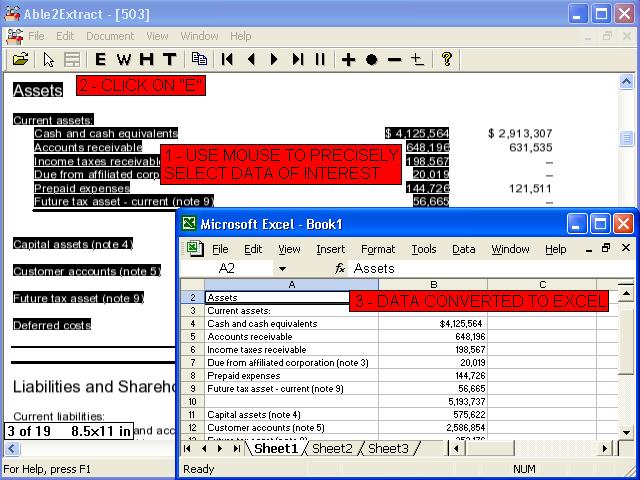Click Excel cell Customer accounts (note 5)
Screen dimensions: 640x480
pyautogui.click(x=291, y=428)
